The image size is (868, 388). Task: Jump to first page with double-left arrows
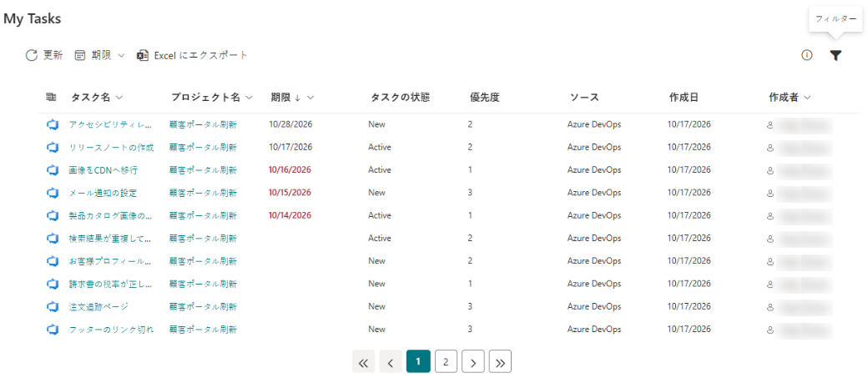click(363, 362)
